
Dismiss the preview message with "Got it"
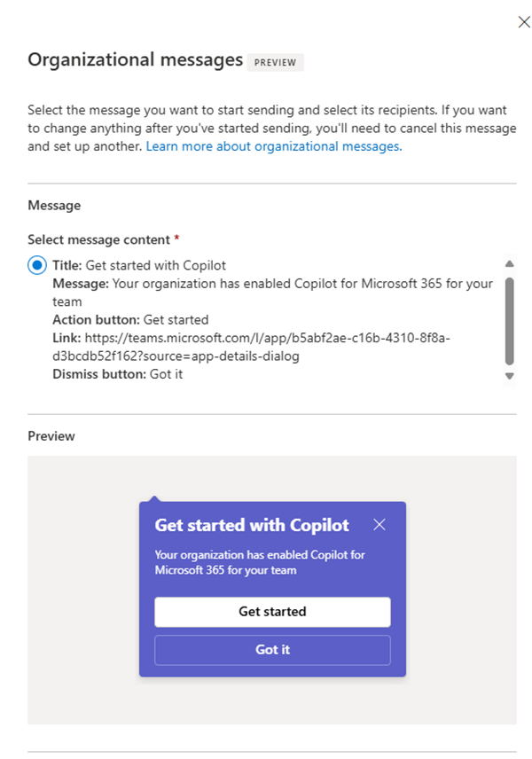coord(272,649)
